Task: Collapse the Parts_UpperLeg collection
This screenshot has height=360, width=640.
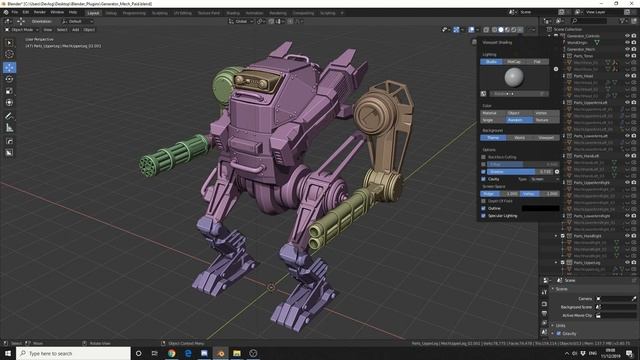Action: [x=556, y=263]
